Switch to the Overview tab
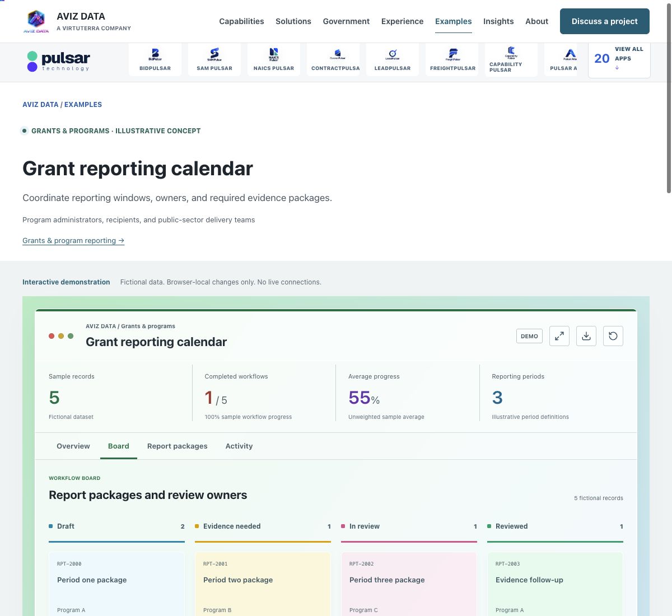The image size is (672, 616). [73, 446]
